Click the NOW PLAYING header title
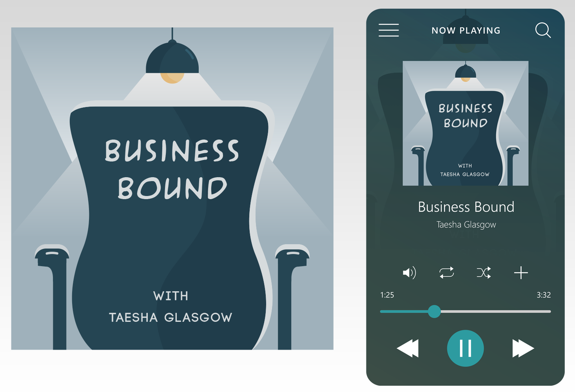 (466, 31)
